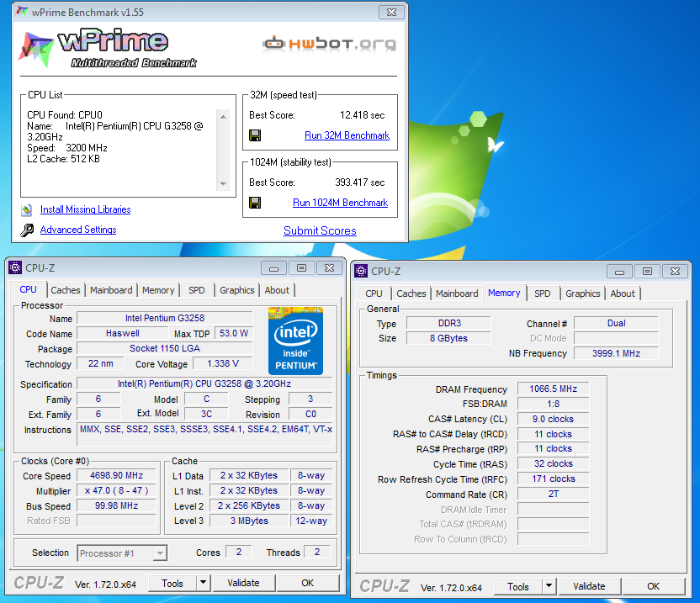
Task: Expand the Processor #1 selection dropdown
Action: tap(160, 553)
